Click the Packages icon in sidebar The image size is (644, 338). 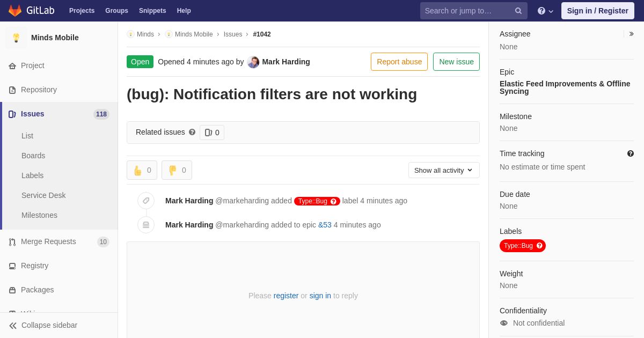point(12,290)
